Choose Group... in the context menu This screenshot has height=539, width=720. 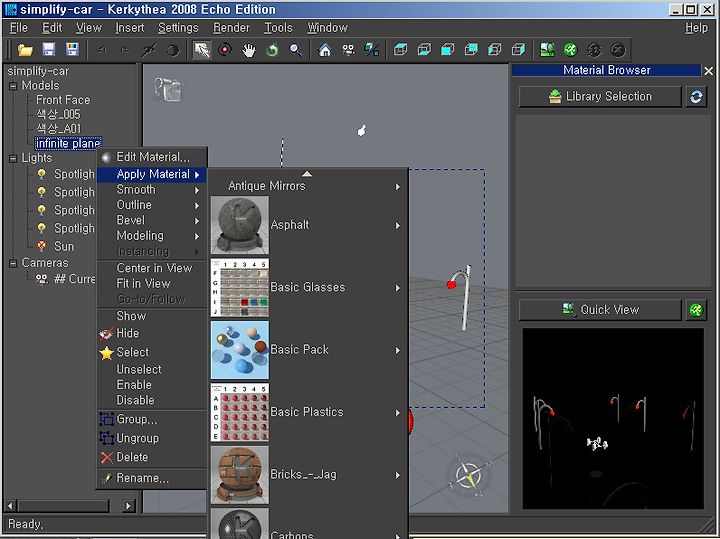pyautogui.click(x=152, y=420)
